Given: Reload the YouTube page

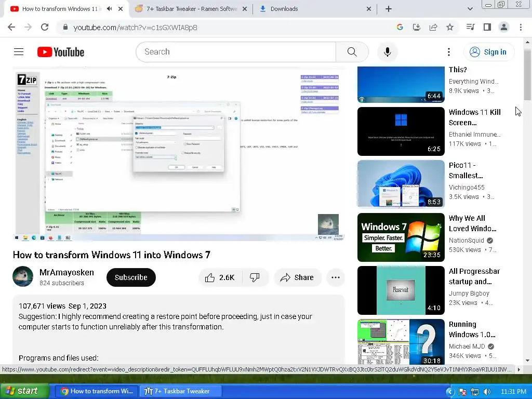Looking at the screenshot, I should pyautogui.click(x=45, y=27).
